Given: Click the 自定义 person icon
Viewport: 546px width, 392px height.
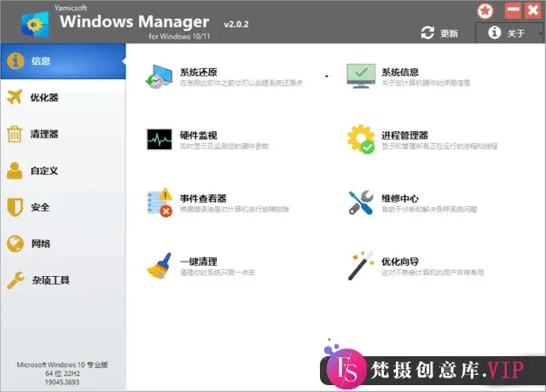Looking at the screenshot, I should tap(15, 170).
